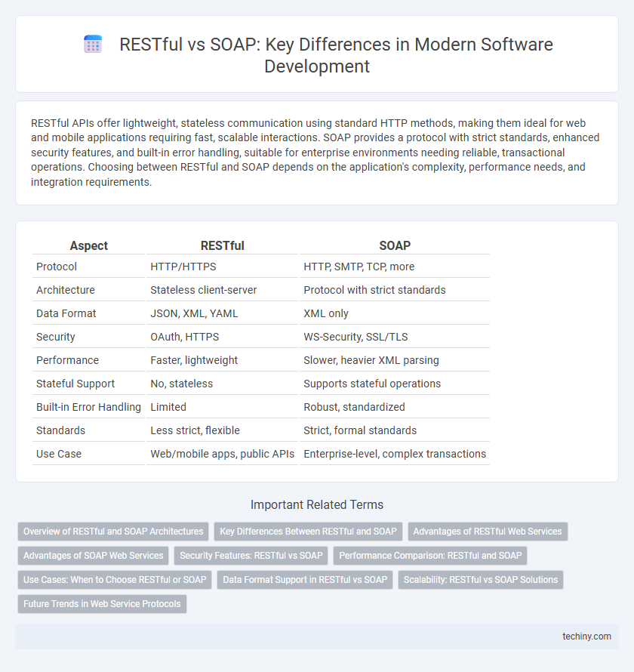The height and width of the screenshot is (672, 634).
Task: Select the 'HTTP, SMTP, TCP, more' cell
Action: coord(395,267)
